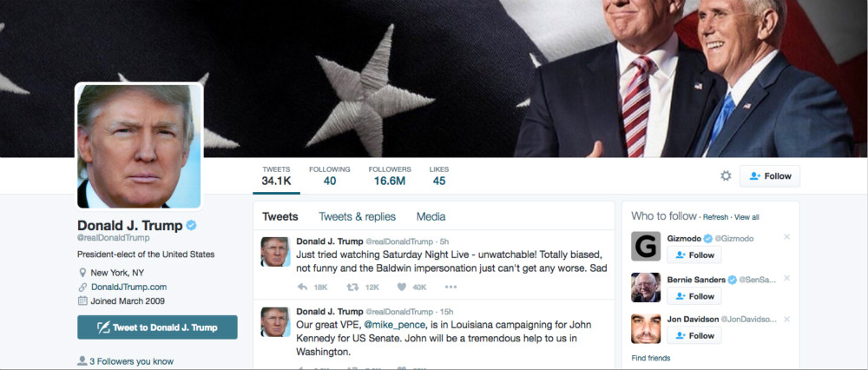Viewport: 868px width, 370px height.
Task: Switch to the Media tab
Action: coord(431,216)
